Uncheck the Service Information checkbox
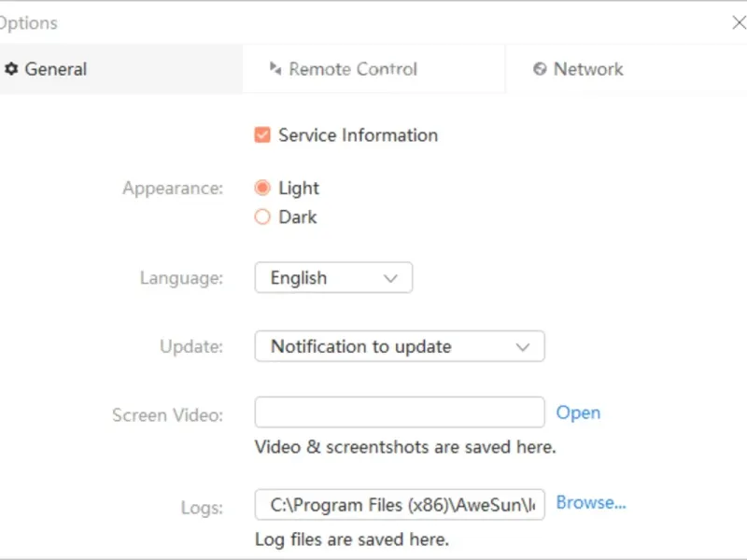This screenshot has height=560, width=747. click(x=262, y=135)
